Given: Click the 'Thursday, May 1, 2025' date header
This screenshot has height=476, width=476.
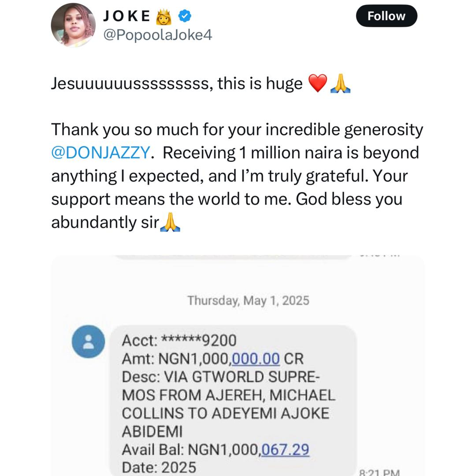Looking at the screenshot, I should [248, 301].
